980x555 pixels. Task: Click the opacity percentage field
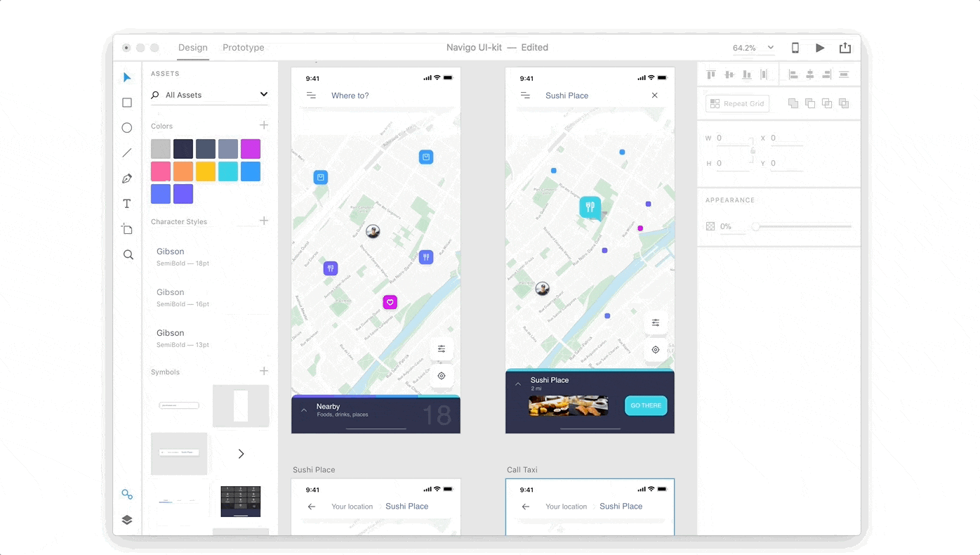732,226
